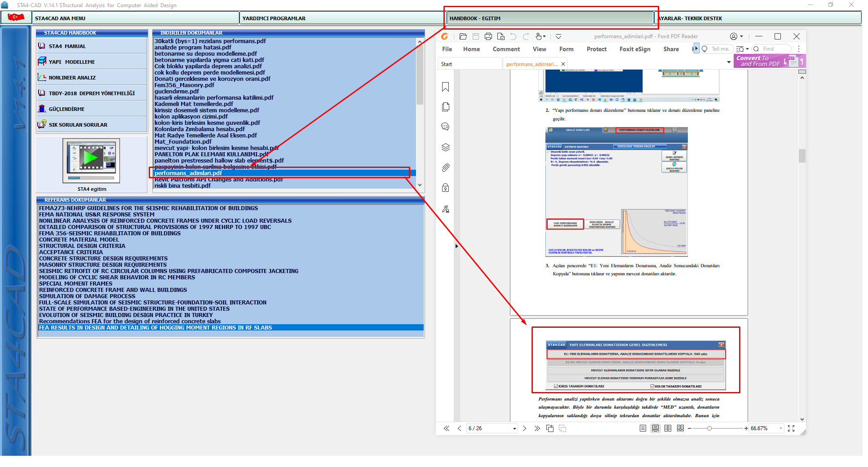Open TBDY-2018 DEPREM YÖNETMELİĞİ handbook

tap(92, 93)
